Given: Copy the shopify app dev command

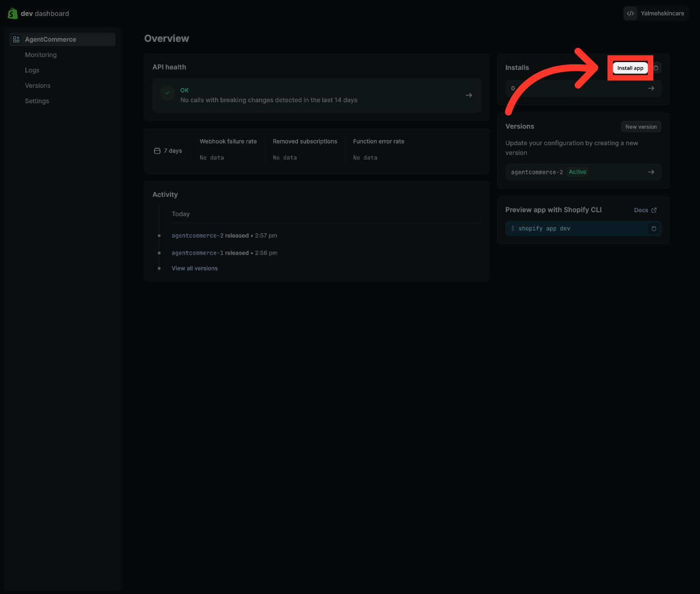Looking at the screenshot, I should coord(654,228).
